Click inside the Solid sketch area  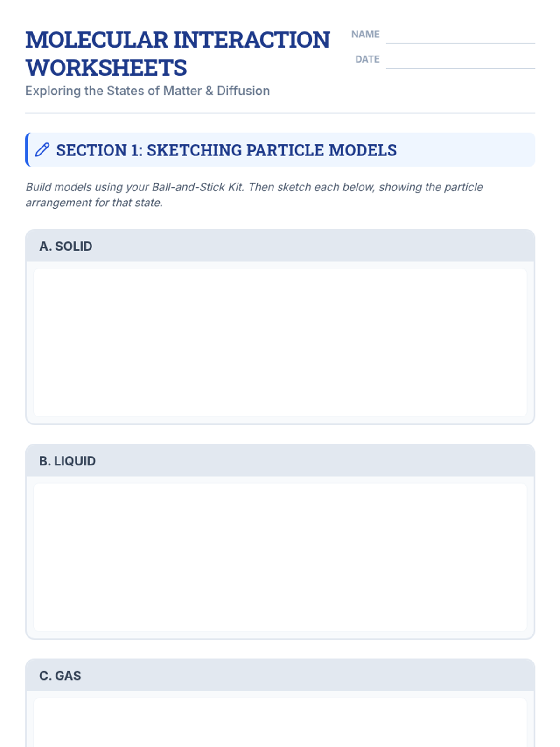tap(280, 342)
